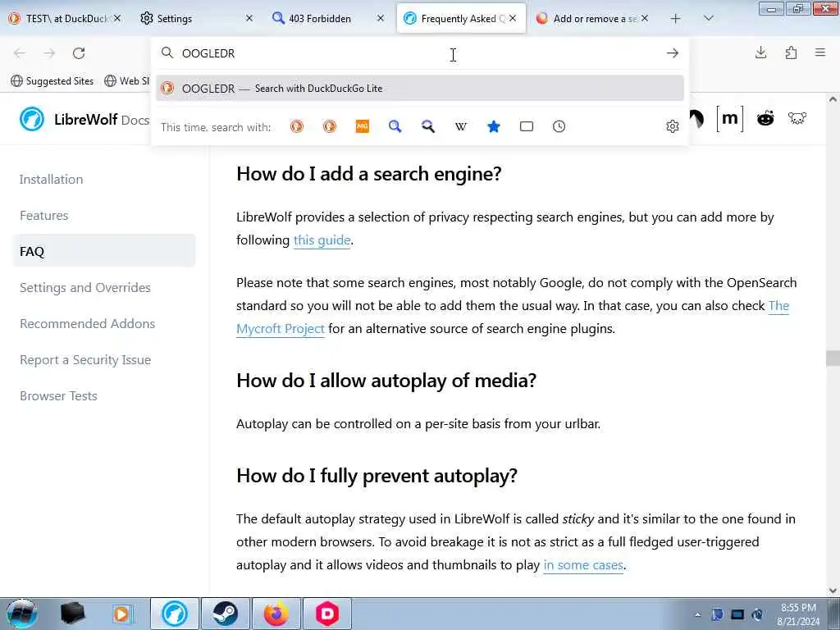Open the Installation docs page

pyautogui.click(x=52, y=180)
